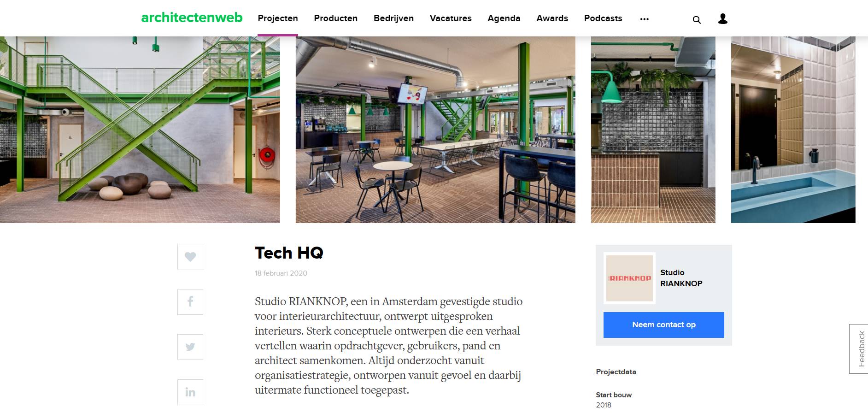The height and width of the screenshot is (413, 868).
Task: View the Awards section
Action: (552, 18)
